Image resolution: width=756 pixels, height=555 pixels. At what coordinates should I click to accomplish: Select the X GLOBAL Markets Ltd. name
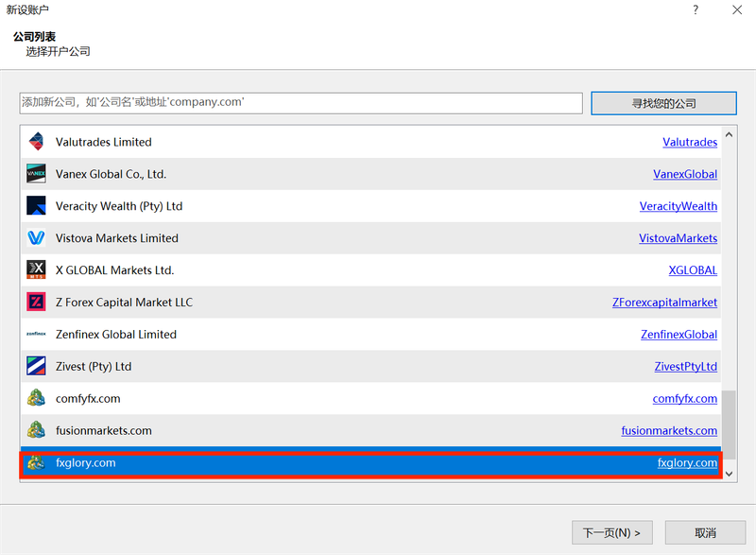[x=114, y=270]
